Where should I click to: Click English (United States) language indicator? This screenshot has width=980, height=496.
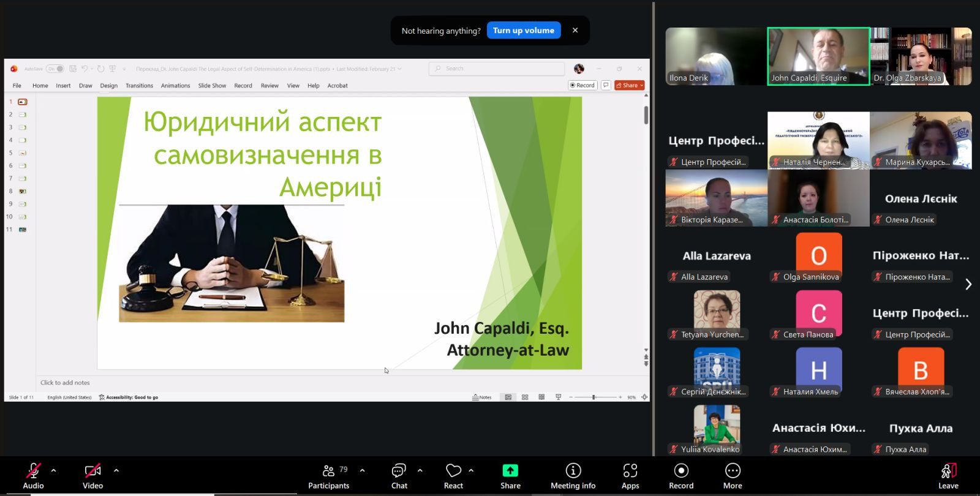coord(70,397)
